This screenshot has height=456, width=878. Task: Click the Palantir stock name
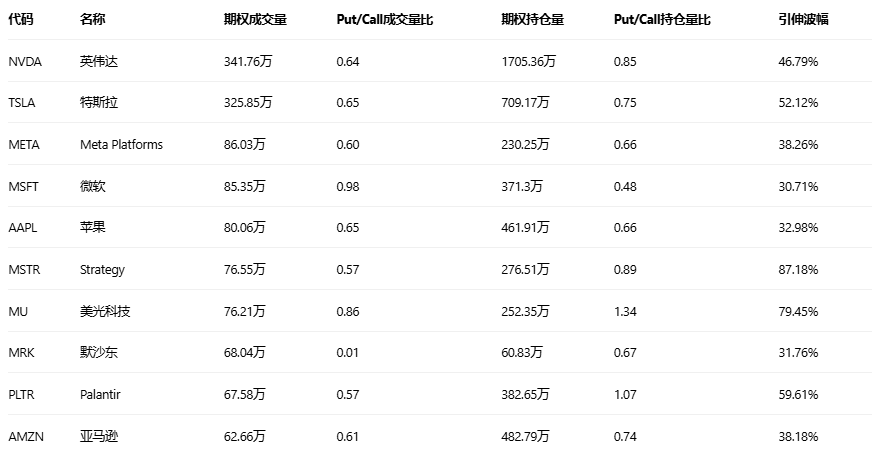coord(101,395)
